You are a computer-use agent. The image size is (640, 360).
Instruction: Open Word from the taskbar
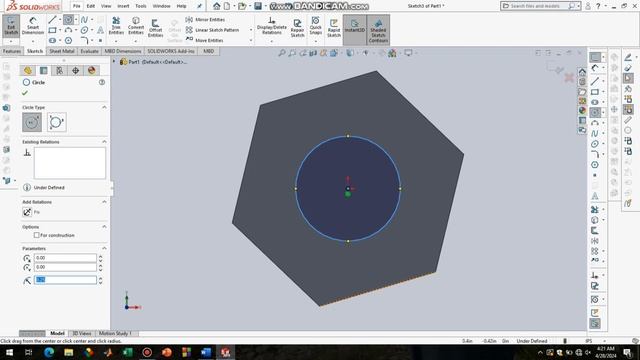coord(206,352)
